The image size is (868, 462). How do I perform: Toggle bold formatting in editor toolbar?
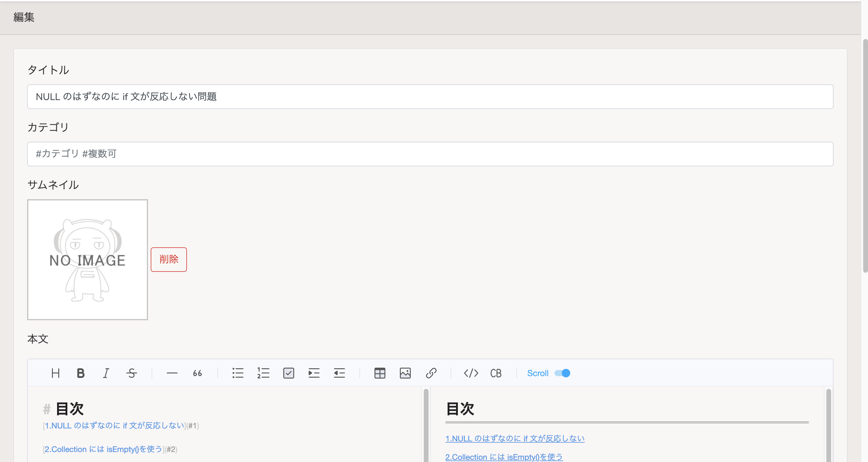point(81,373)
